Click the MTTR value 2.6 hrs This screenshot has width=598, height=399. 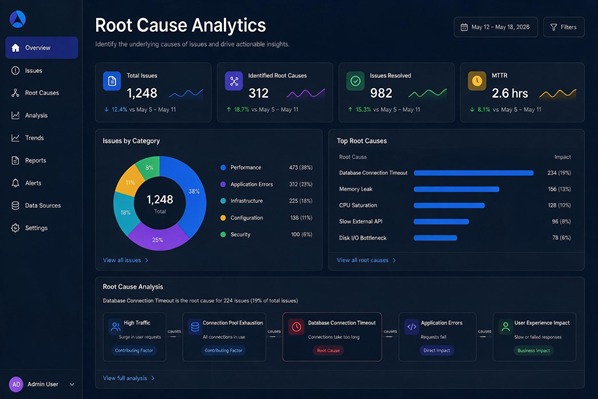click(x=510, y=93)
